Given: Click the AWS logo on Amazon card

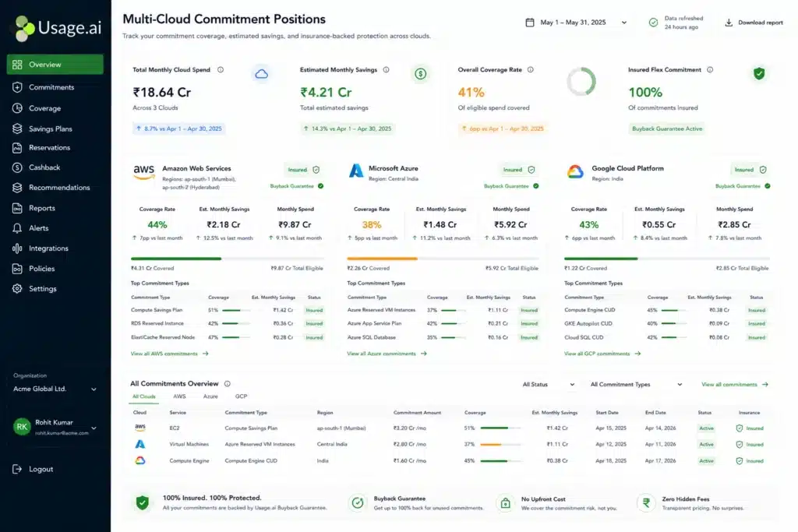Looking at the screenshot, I should [144, 172].
